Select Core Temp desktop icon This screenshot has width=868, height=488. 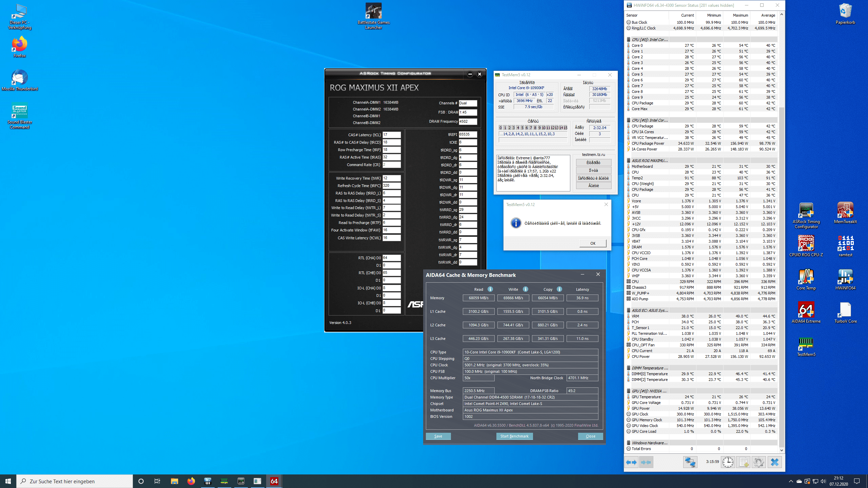(806, 279)
